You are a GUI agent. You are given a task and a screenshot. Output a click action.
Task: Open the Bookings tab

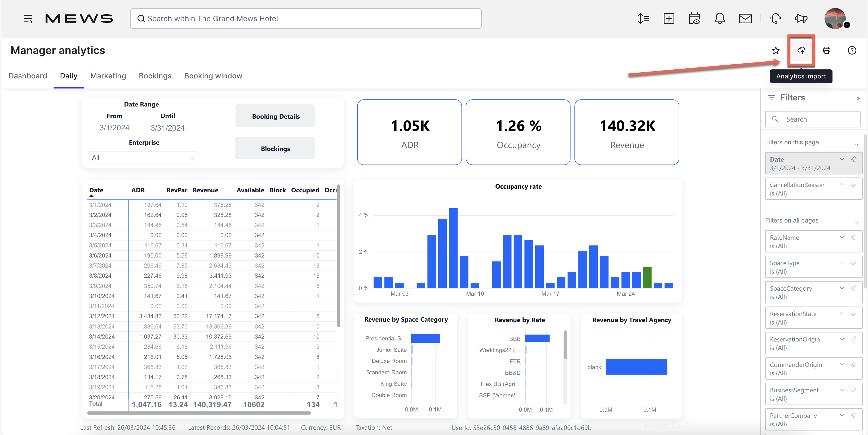155,76
